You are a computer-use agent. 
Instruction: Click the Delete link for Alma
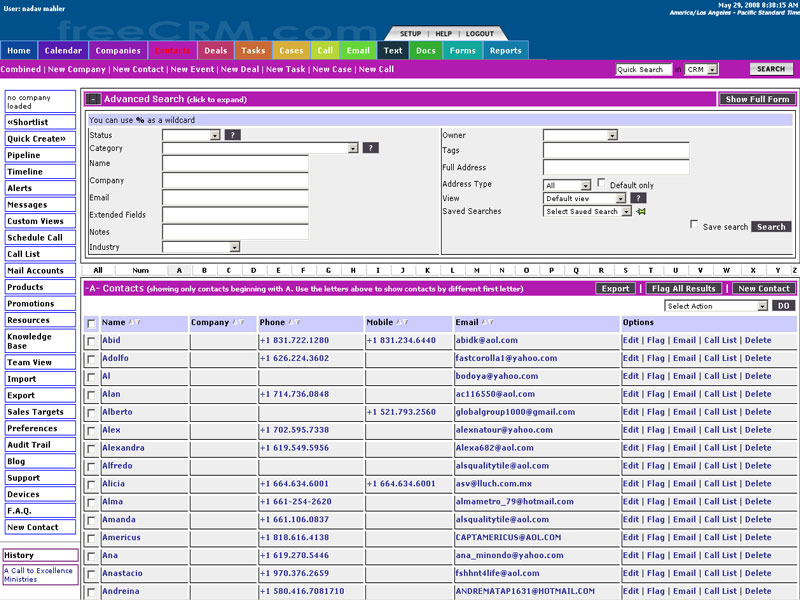(758, 502)
